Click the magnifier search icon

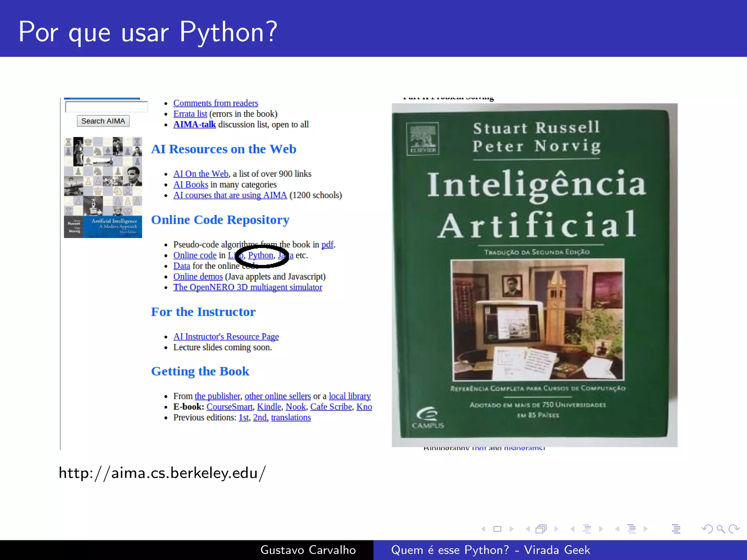[x=721, y=529]
